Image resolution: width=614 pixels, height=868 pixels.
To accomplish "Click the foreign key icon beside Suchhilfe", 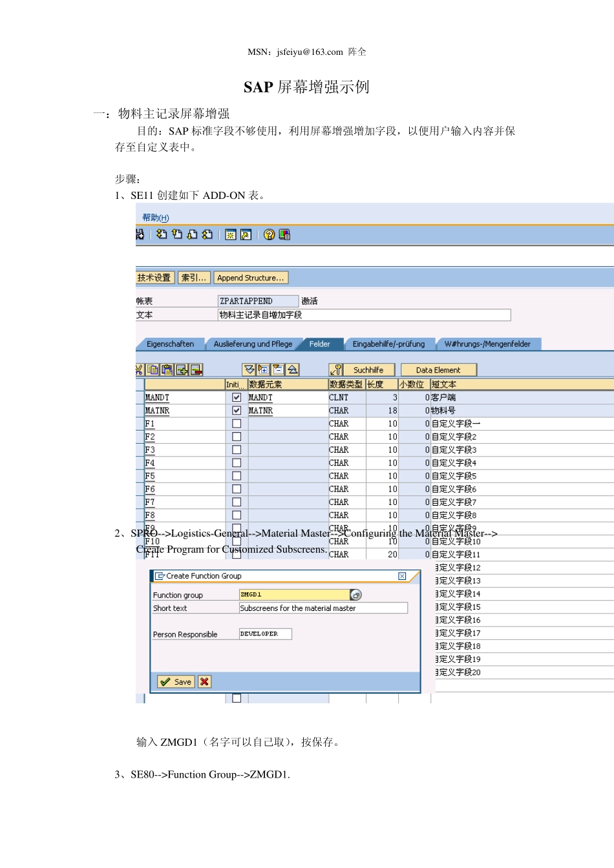I will [x=336, y=369].
